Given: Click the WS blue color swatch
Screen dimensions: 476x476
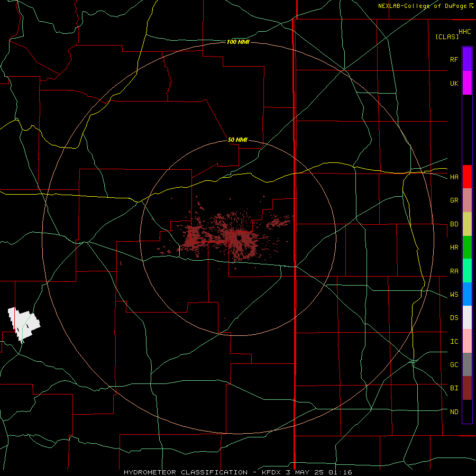Looking at the screenshot, I should (x=467, y=294).
